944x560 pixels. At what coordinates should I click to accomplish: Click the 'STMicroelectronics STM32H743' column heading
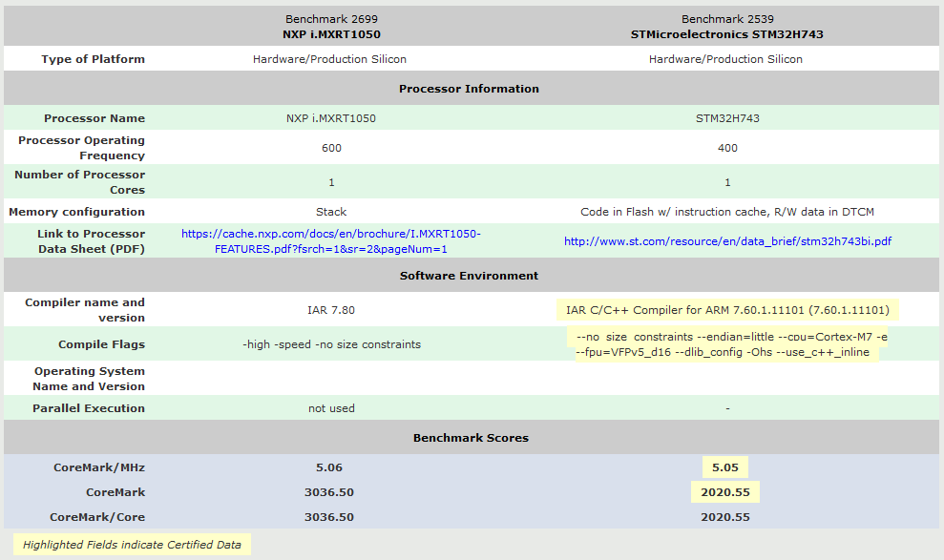727,34
